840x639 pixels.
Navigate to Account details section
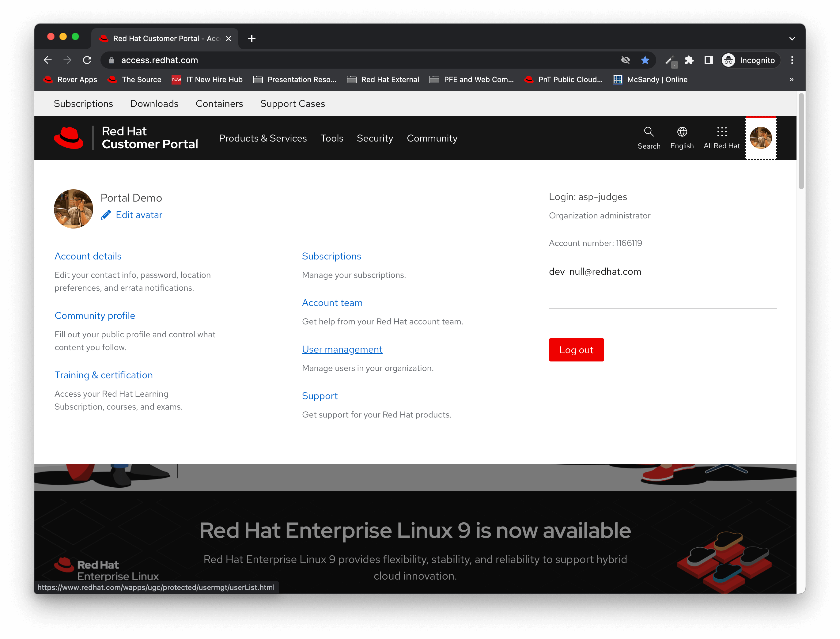point(88,256)
